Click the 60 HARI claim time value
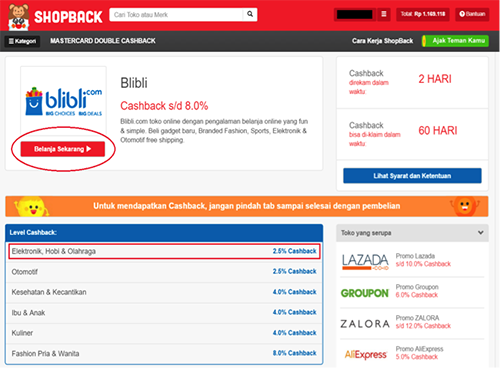 438,130
